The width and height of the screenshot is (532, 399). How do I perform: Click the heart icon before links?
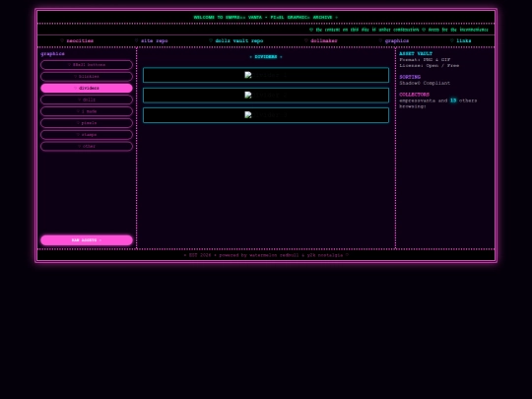452,40
